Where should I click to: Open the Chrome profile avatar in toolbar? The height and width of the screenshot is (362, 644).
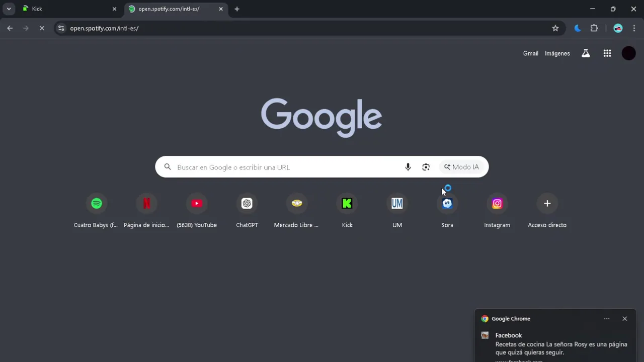coord(618,28)
